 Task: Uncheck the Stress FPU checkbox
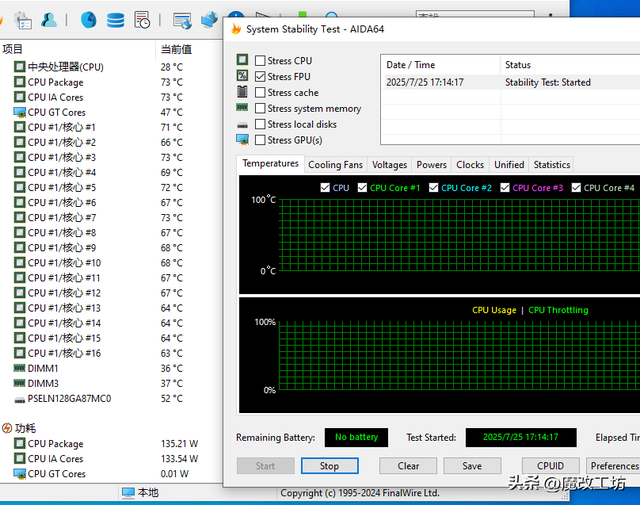(260, 76)
